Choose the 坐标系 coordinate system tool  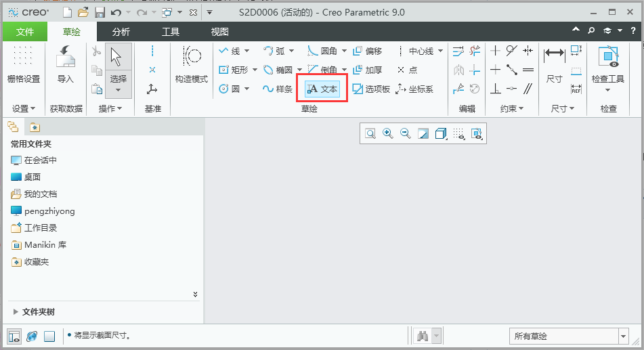(414, 89)
